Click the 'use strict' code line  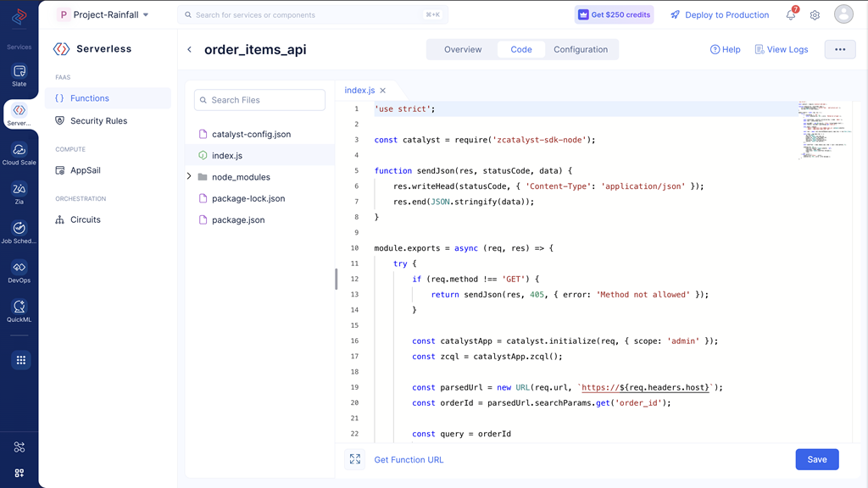(404, 109)
